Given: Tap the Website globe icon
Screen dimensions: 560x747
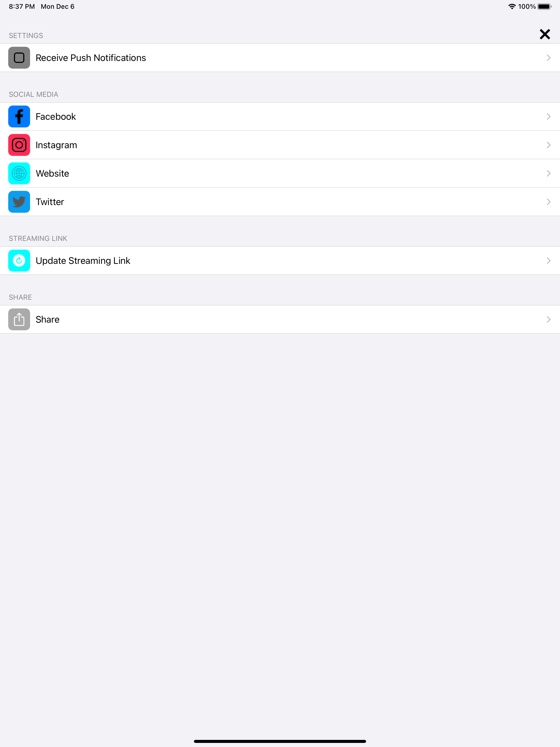Looking at the screenshot, I should pos(19,173).
